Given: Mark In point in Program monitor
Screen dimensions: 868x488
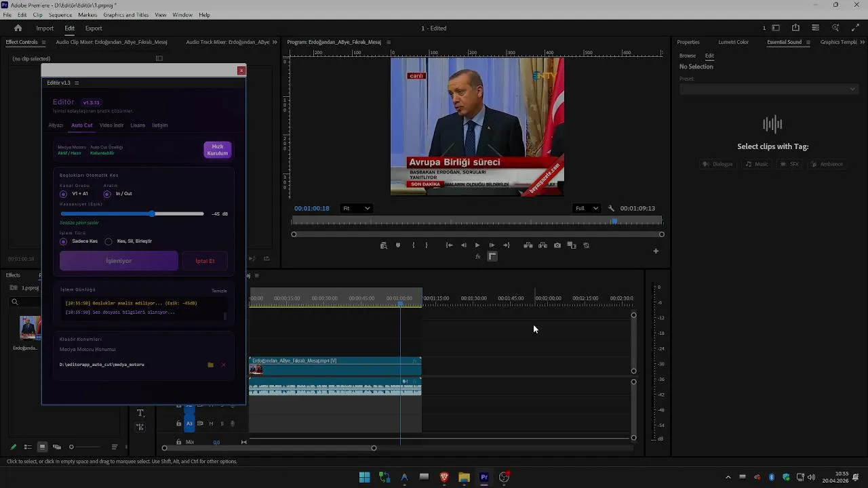Looking at the screenshot, I should 413,245.
